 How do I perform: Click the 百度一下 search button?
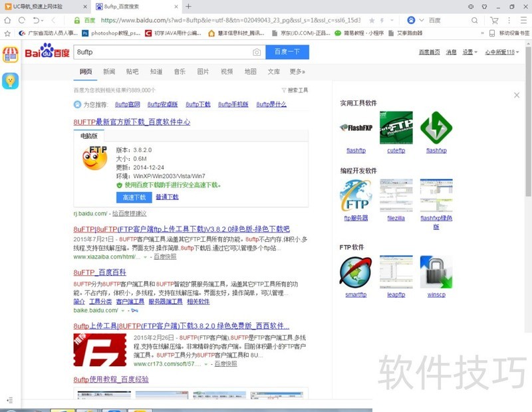pos(287,51)
